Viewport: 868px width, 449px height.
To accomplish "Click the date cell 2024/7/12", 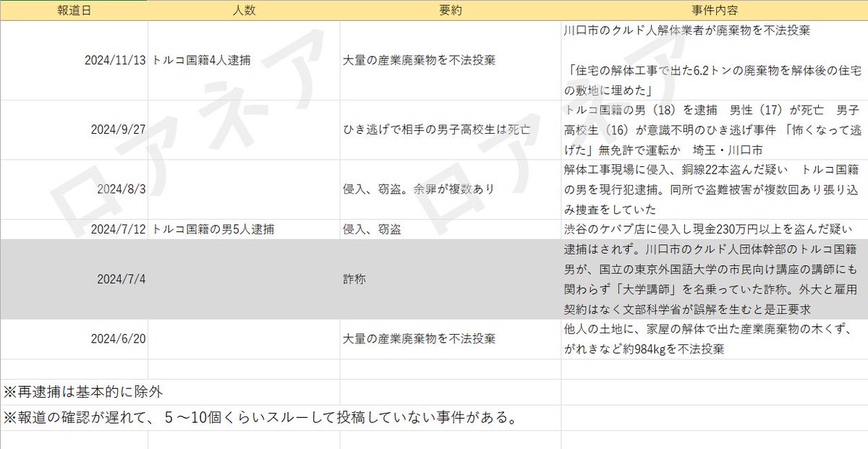I will pyautogui.click(x=74, y=229).
